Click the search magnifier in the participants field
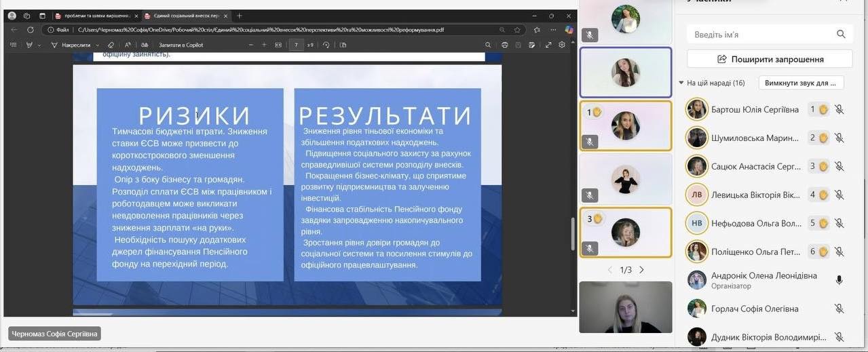Screen dimensions: 868x352 click(841, 34)
